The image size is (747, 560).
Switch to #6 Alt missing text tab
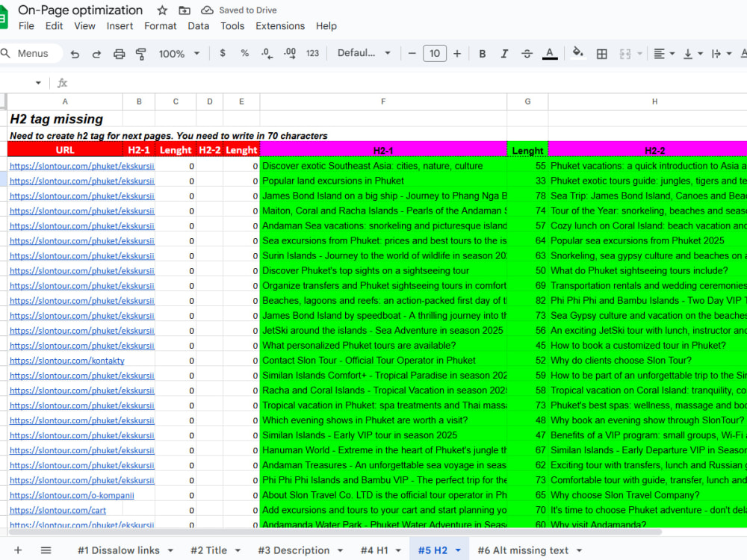[x=523, y=550]
